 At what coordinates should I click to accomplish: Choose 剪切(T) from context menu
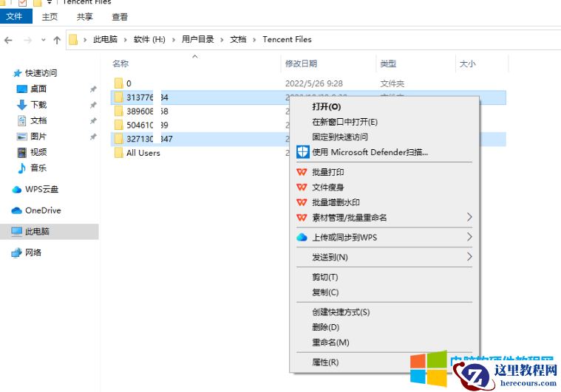325,277
